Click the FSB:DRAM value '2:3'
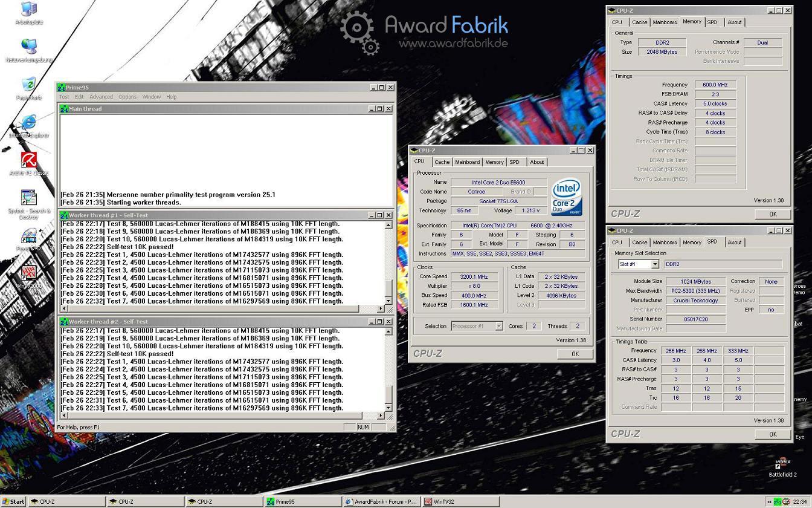The width and height of the screenshot is (812, 508). point(715,94)
